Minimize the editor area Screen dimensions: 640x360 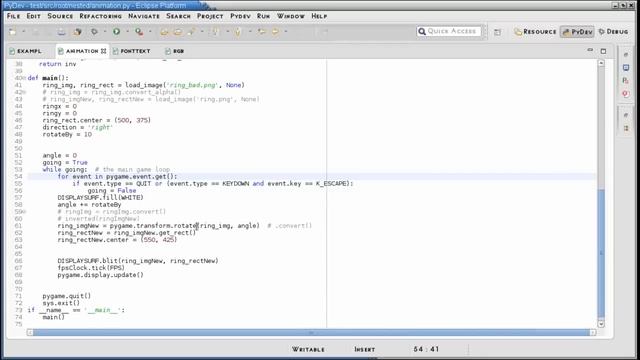590,50
